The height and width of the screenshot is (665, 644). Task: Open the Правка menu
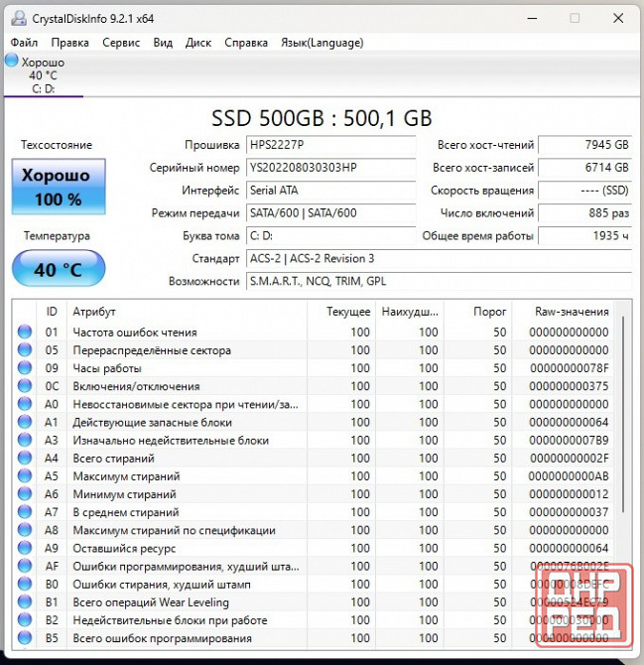(x=69, y=43)
